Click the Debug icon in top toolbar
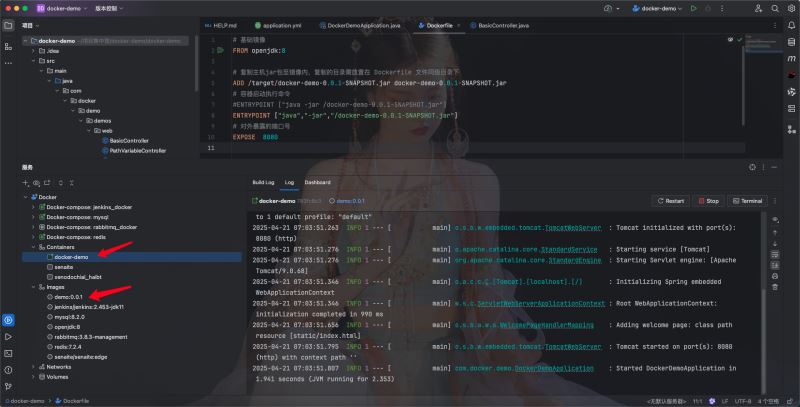The image size is (800, 407). pyautogui.click(x=708, y=9)
